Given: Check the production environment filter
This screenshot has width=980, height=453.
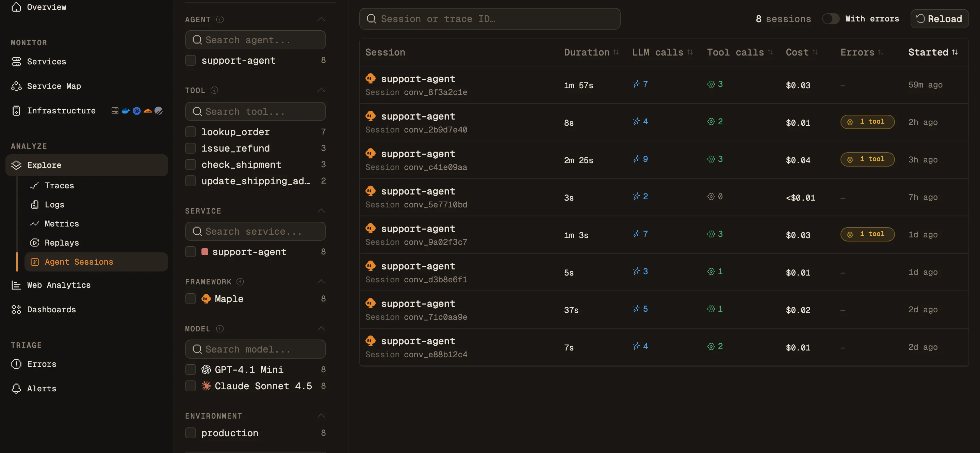Looking at the screenshot, I should [191, 433].
